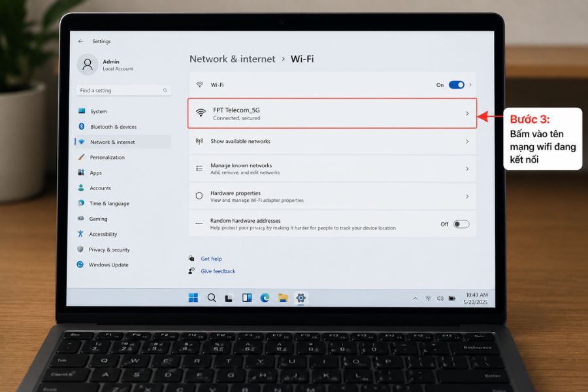Click the shield icon for Hardware properties
The width and height of the screenshot is (588, 392).
(199, 196)
